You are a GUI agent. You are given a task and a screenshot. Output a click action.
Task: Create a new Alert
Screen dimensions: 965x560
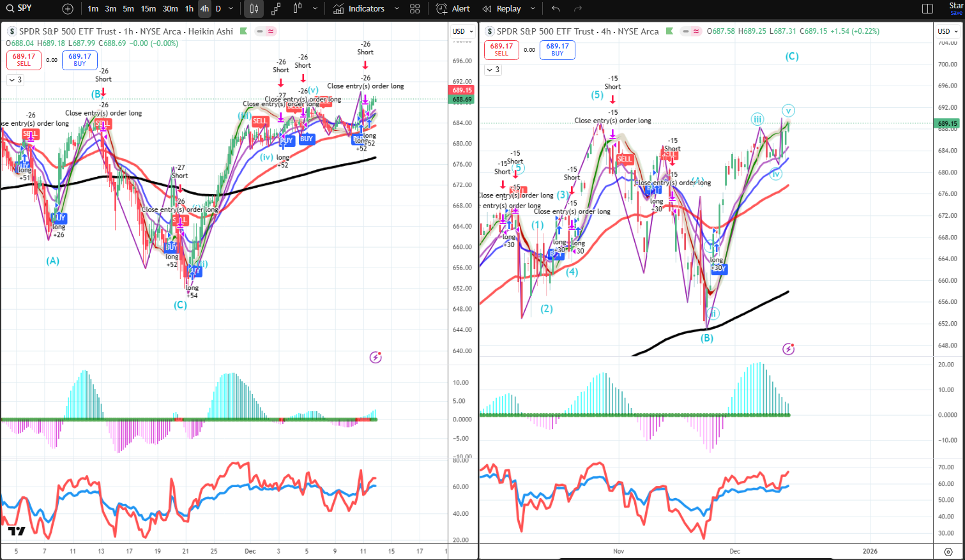453,9
